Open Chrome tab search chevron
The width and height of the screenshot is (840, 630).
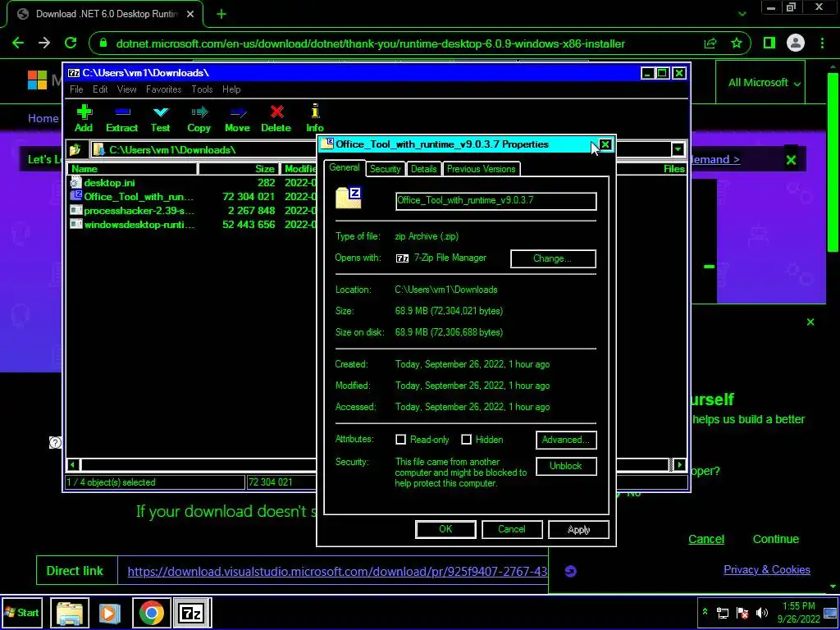point(742,14)
